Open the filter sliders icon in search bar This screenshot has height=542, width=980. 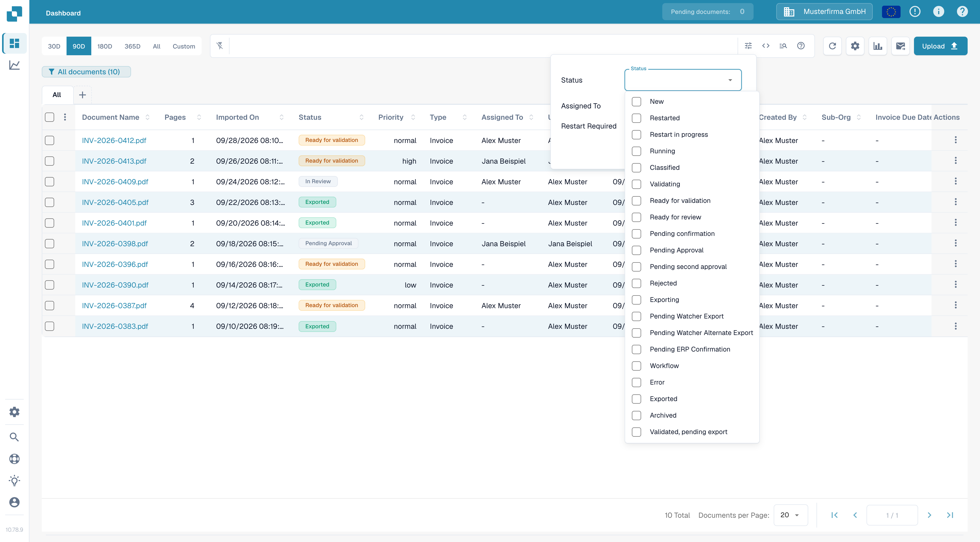[748, 46]
